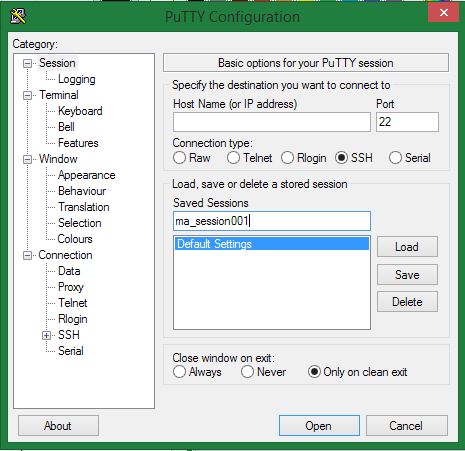Open the Data category
Image resolution: width=465 pixels, height=451 pixels.
[69, 271]
